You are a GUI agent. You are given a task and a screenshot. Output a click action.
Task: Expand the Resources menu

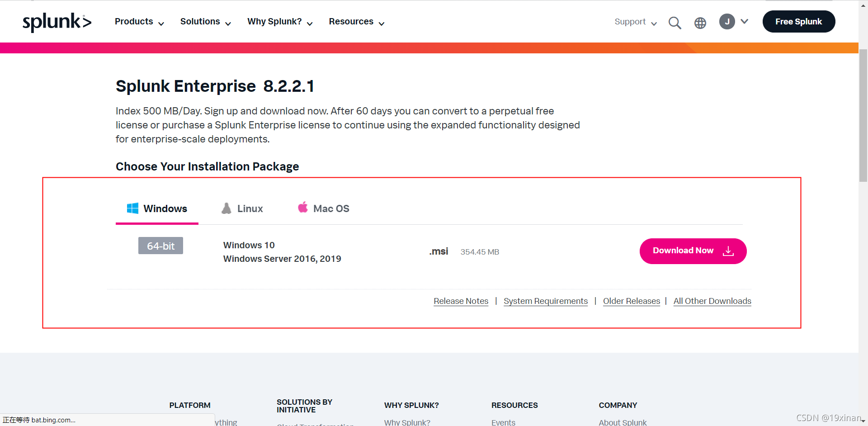coord(357,22)
